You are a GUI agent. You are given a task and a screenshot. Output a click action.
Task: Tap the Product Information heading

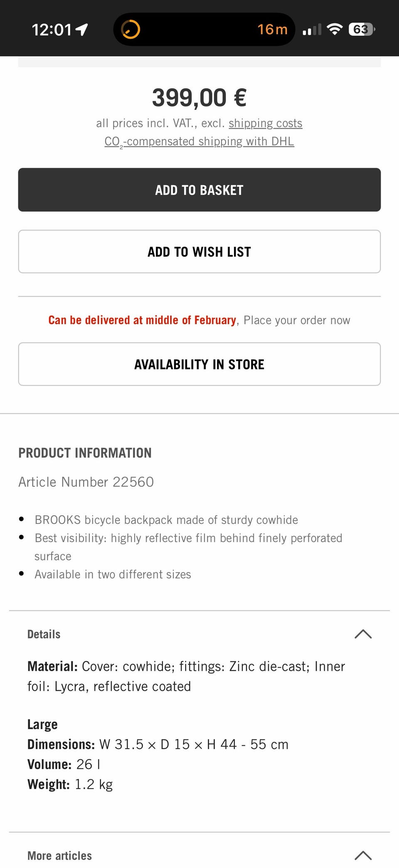(x=85, y=453)
